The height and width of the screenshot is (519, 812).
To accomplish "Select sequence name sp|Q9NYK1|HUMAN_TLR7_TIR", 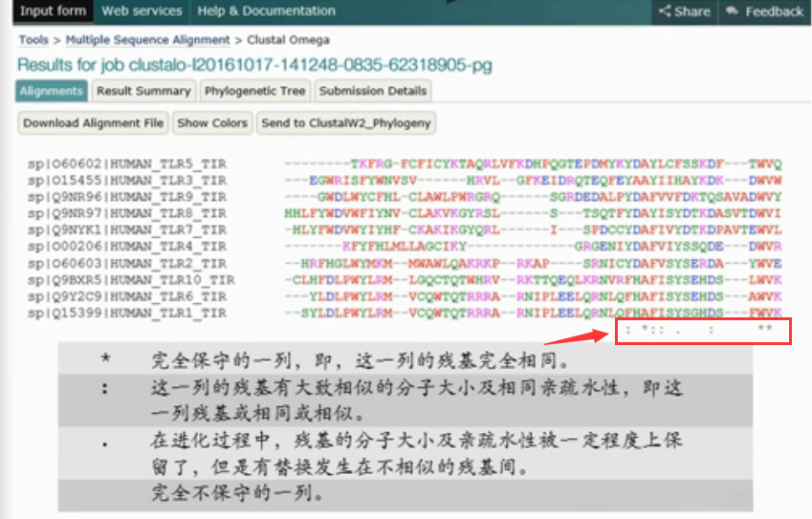I will pos(127,230).
